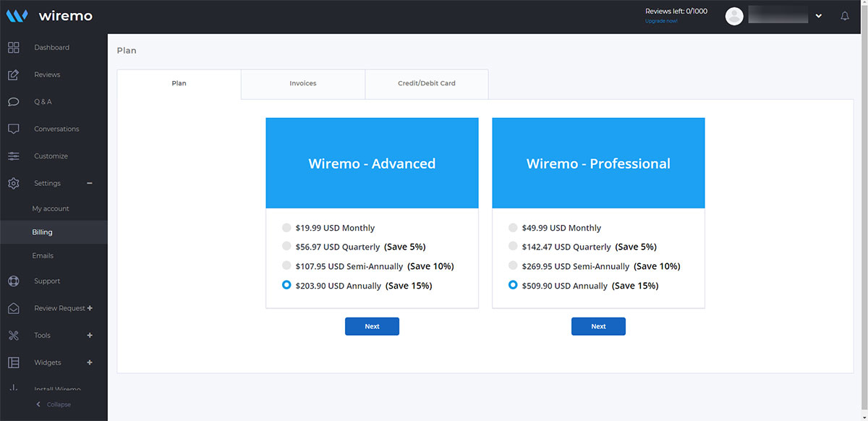Select Advanced $203.90 USD Annually option

coord(286,285)
